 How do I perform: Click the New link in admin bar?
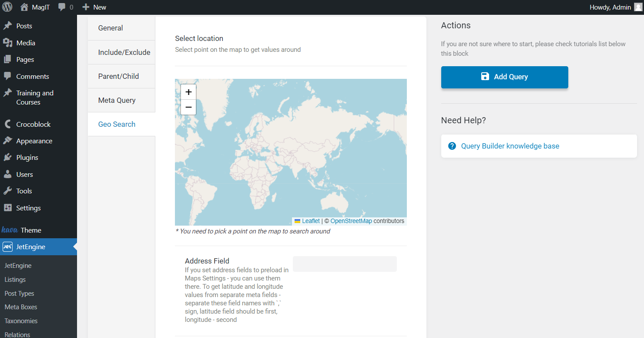tap(100, 7)
